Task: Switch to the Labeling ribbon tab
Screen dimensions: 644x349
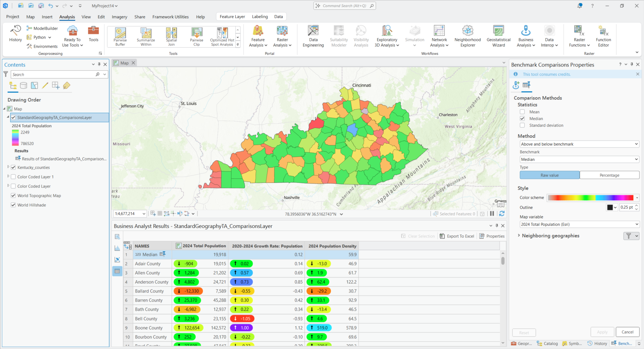Action: click(260, 16)
